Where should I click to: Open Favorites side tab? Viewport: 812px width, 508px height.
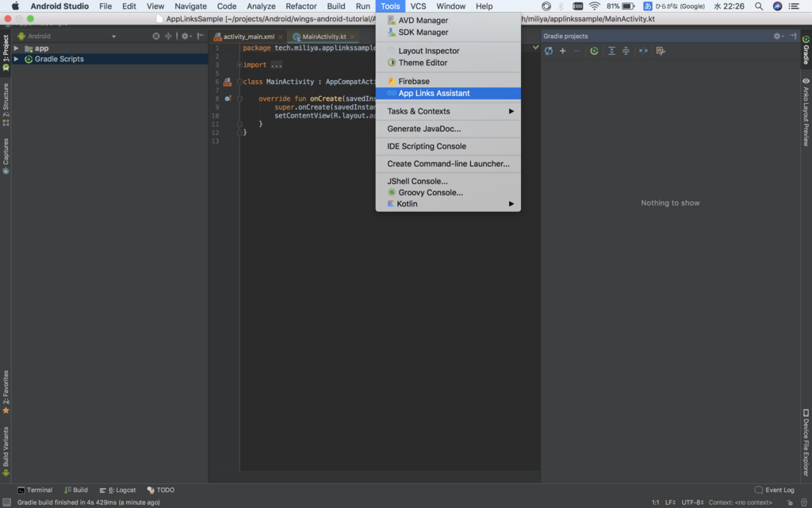6,392
